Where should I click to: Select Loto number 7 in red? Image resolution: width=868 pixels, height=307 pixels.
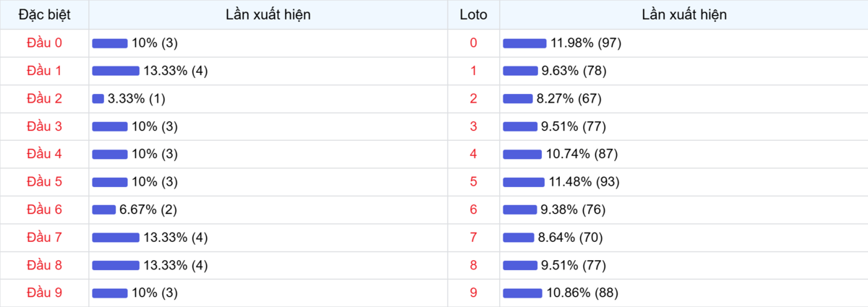[x=473, y=238]
